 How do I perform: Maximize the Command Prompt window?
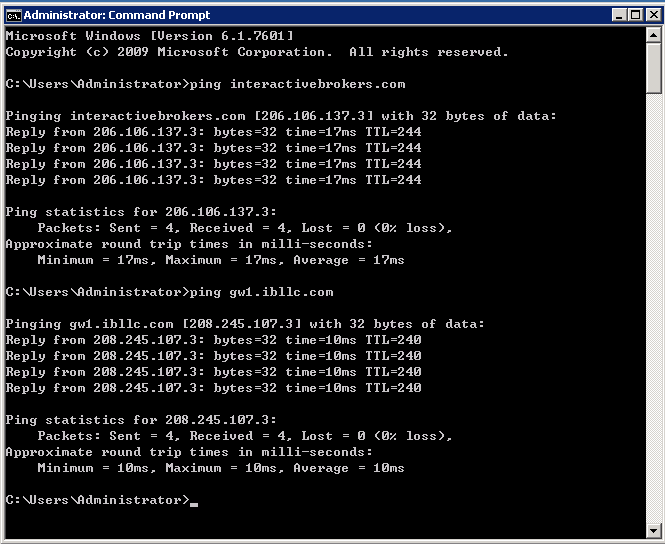(x=635, y=15)
